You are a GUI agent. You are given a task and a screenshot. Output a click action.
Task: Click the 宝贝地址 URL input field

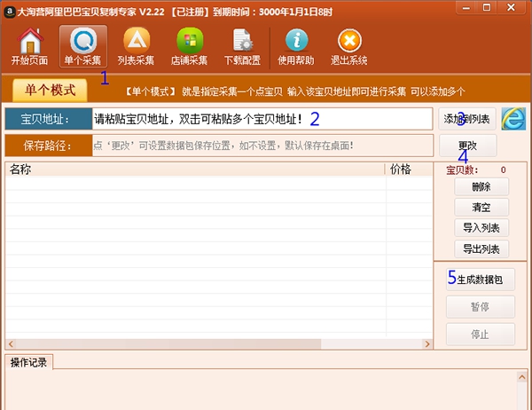(x=262, y=119)
